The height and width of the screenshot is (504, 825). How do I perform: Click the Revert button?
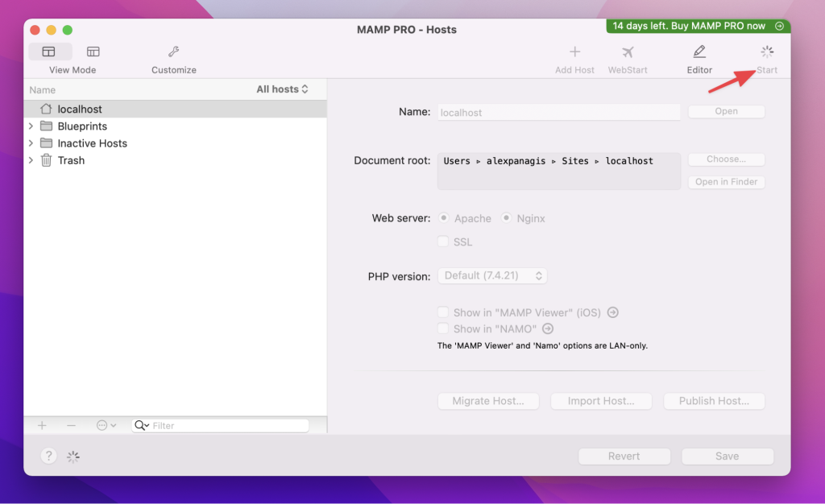[624, 456]
